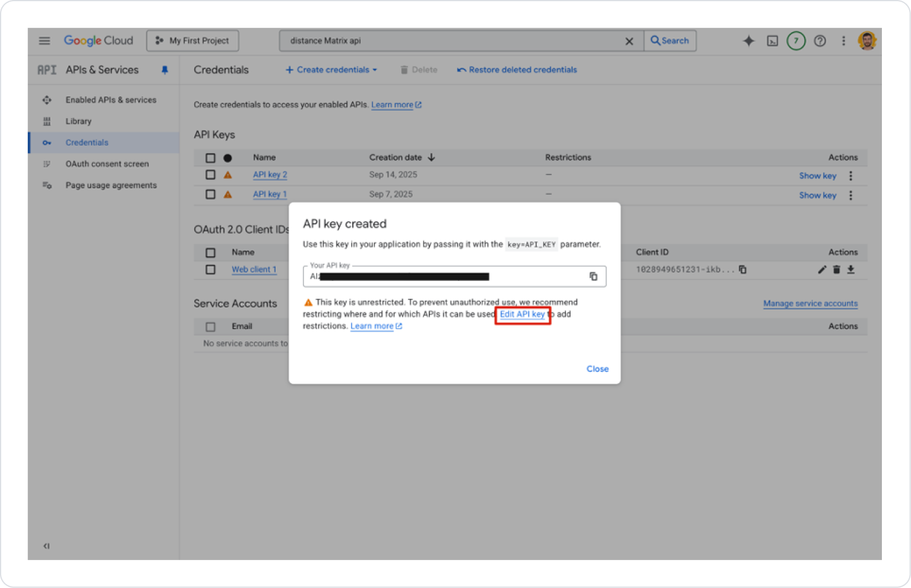The height and width of the screenshot is (588, 911).
Task: Collapse the sidebar with the bottom arrow
Action: (x=46, y=546)
